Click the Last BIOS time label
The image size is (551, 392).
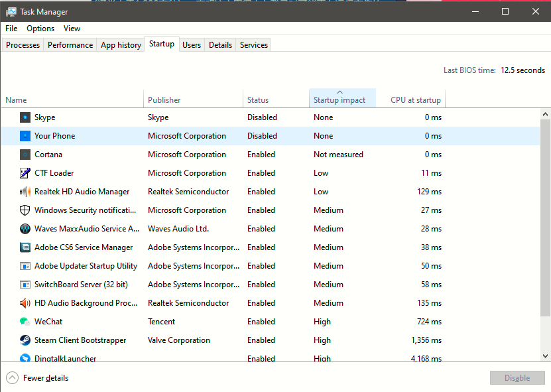coord(469,70)
